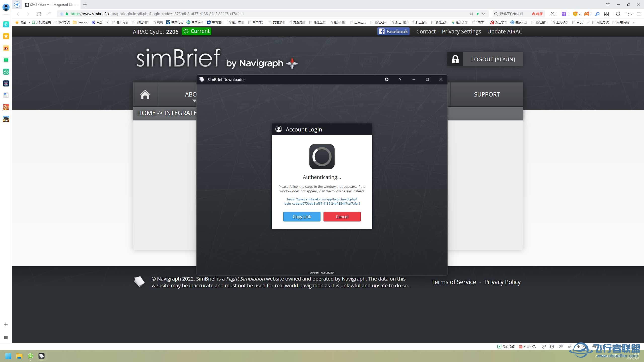644x362 pixels.
Task: Open the 收藏 favorites dropdown in bookmarks bar
Action: point(21,22)
